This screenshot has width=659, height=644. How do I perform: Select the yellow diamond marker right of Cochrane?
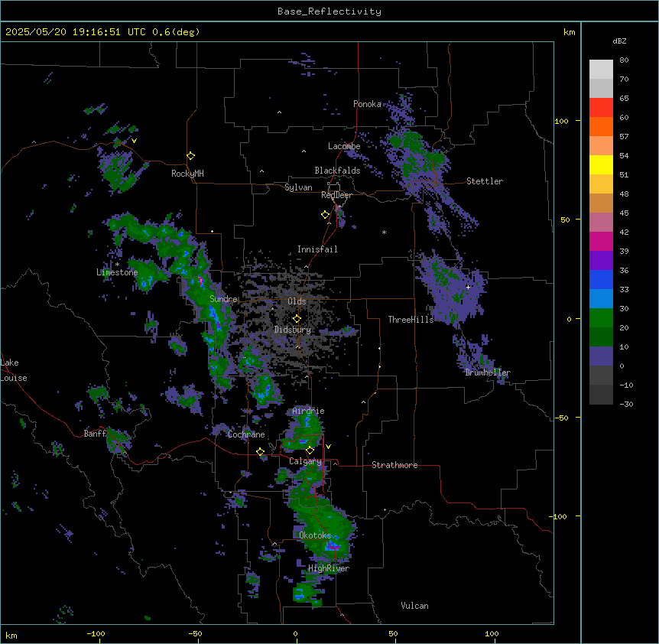pyautogui.click(x=260, y=452)
